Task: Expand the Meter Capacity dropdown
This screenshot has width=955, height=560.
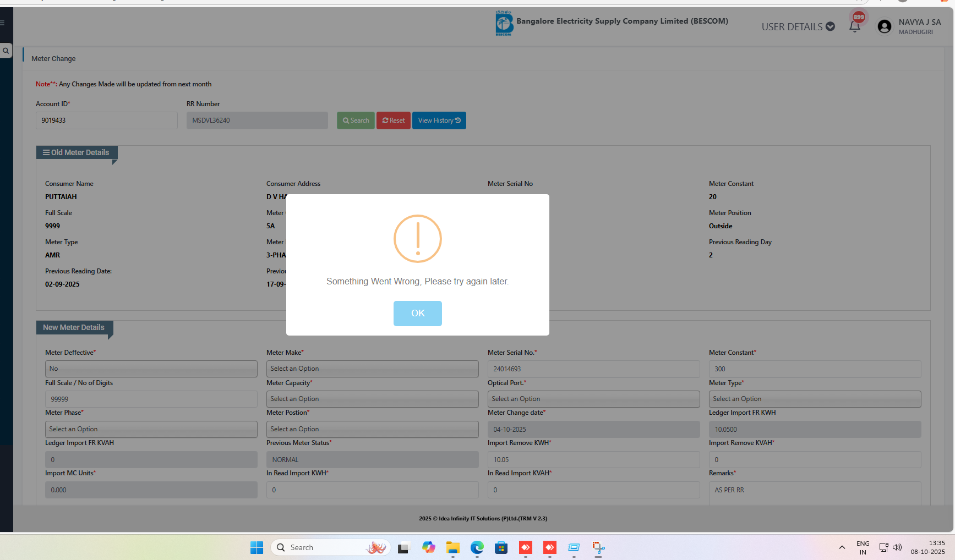Action: click(372, 399)
